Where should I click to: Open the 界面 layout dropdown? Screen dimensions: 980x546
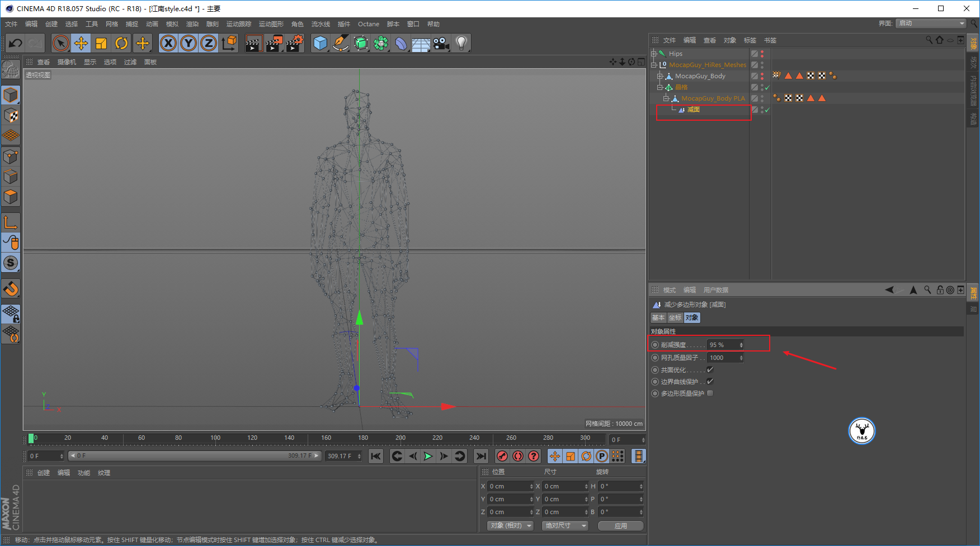click(931, 23)
